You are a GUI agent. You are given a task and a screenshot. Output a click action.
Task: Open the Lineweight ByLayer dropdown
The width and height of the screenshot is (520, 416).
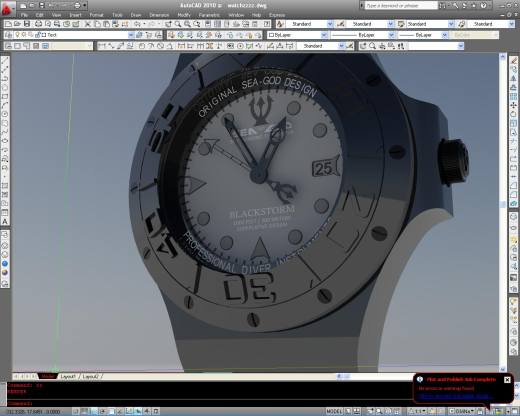coord(445,35)
